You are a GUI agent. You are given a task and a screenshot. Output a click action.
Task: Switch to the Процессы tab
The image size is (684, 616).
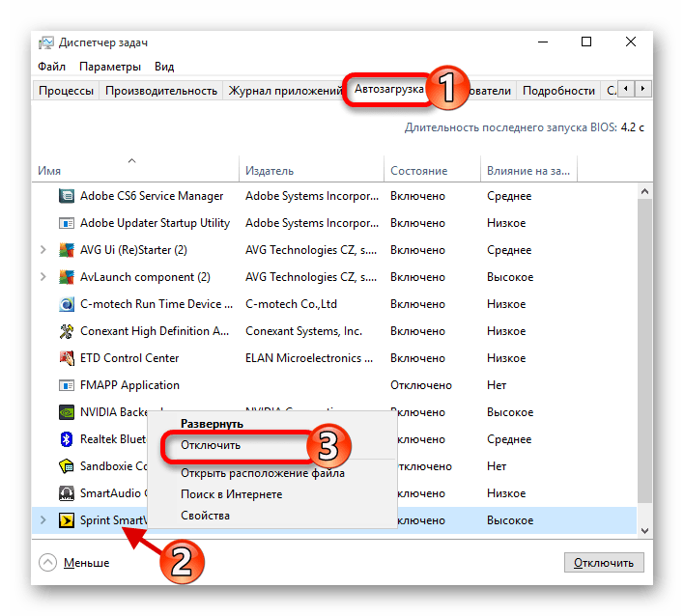click(66, 91)
